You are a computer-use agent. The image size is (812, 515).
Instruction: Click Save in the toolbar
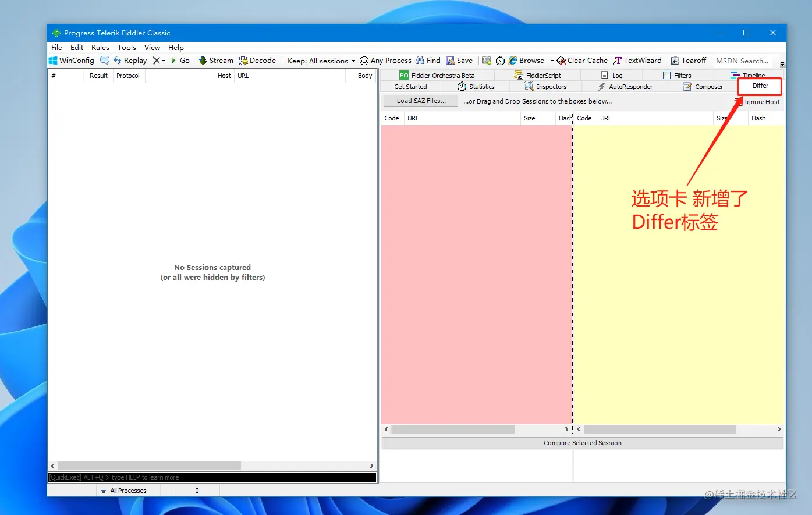pos(459,61)
